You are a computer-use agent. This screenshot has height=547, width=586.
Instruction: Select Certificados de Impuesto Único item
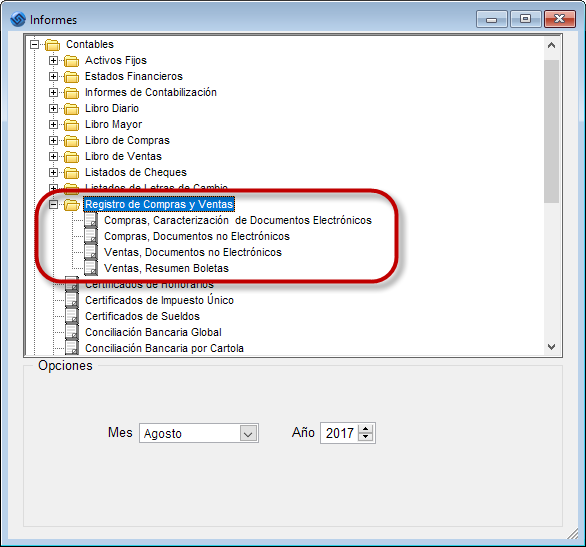pyautogui.click(x=159, y=300)
